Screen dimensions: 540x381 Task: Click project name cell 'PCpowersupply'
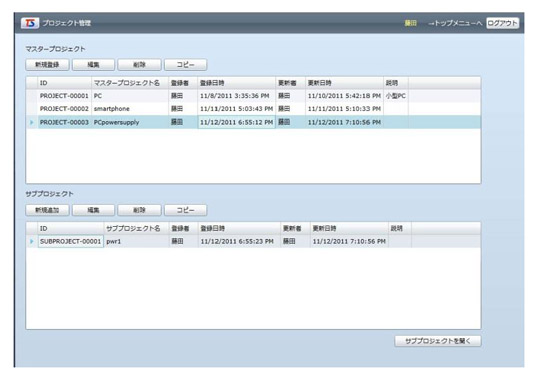click(130, 122)
